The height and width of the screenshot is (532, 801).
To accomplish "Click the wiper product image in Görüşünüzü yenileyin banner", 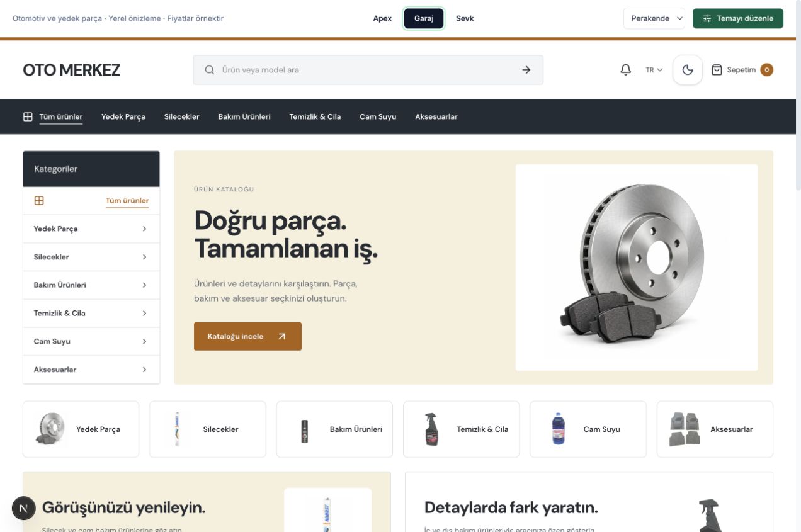I will coord(327,510).
